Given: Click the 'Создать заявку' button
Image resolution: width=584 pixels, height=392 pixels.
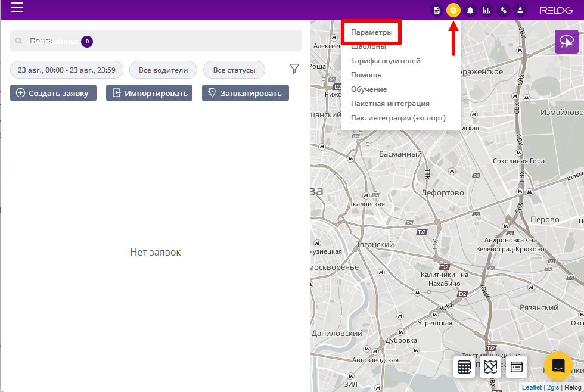Looking at the screenshot, I should pyautogui.click(x=53, y=93).
